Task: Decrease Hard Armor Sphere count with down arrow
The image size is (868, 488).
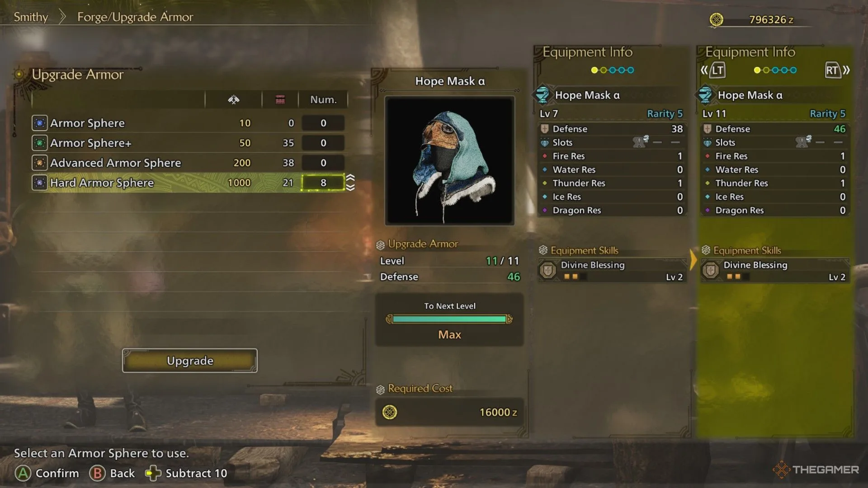Action: [350, 187]
